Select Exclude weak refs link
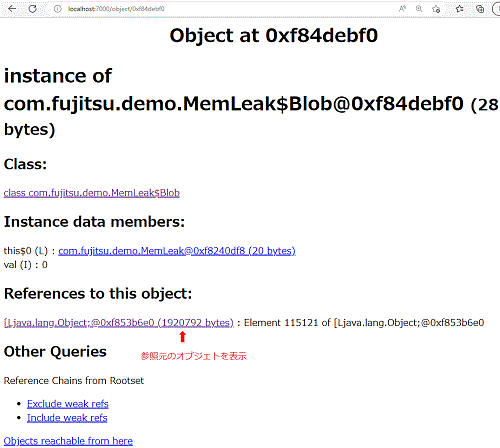The width and height of the screenshot is (500, 448). [68, 404]
